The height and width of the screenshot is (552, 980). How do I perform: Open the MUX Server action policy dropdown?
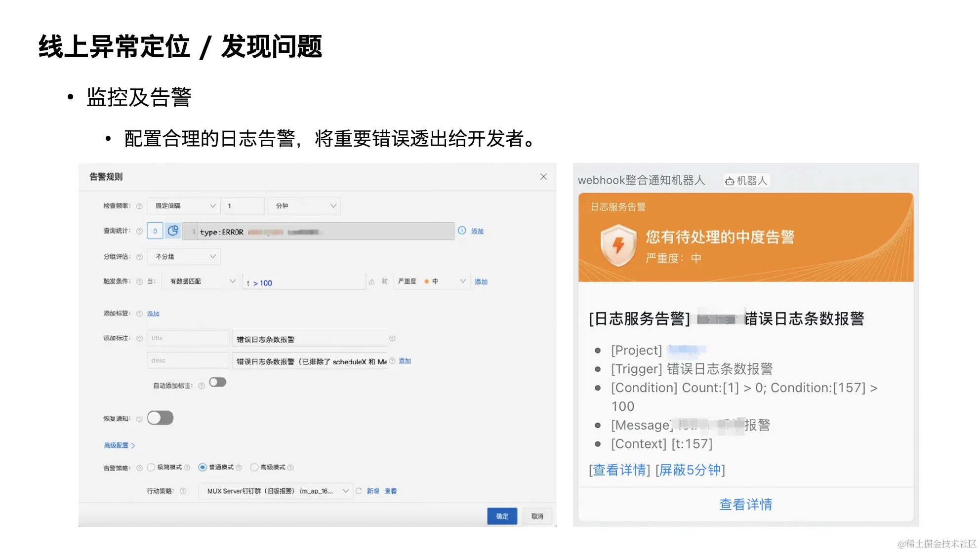point(276,491)
